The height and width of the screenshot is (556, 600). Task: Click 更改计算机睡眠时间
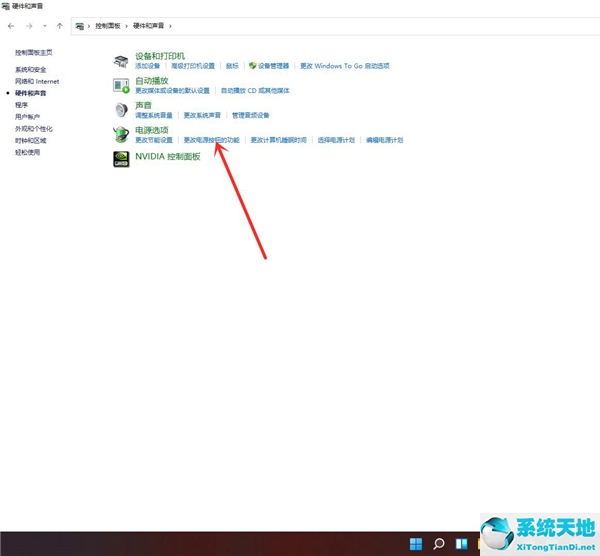pos(279,140)
